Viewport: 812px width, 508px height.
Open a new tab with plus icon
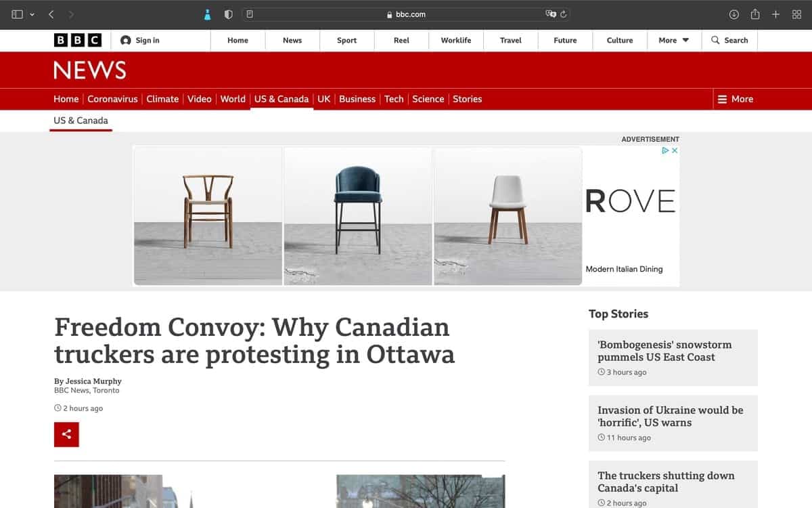coord(775,14)
